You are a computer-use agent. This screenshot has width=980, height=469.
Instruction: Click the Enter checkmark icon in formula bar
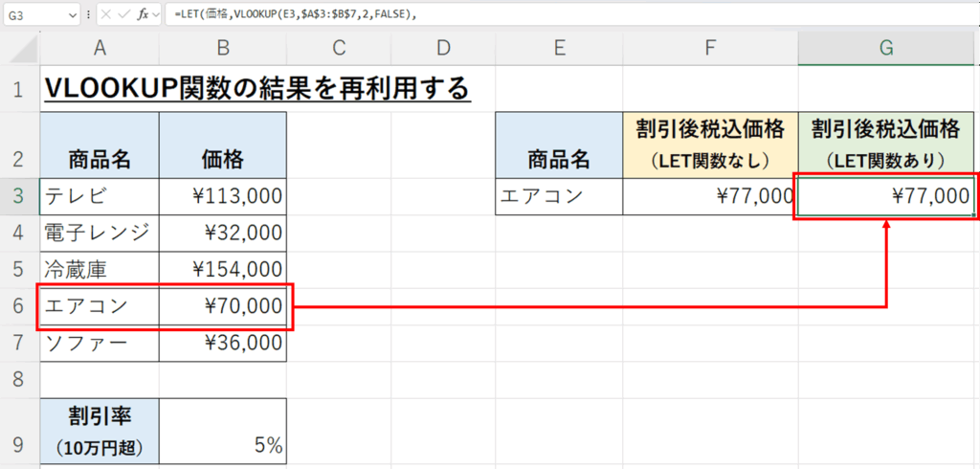pos(123,15)
